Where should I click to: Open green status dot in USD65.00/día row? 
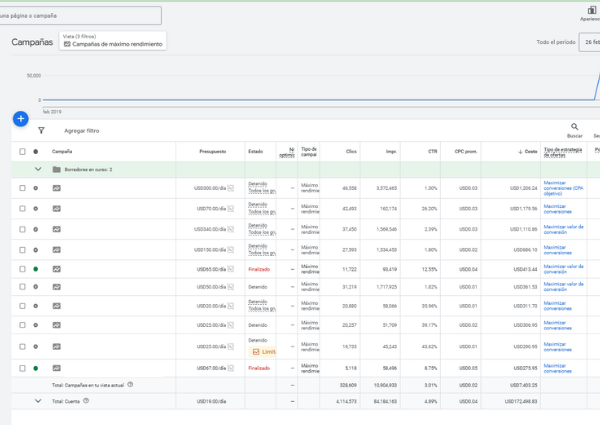36,269
